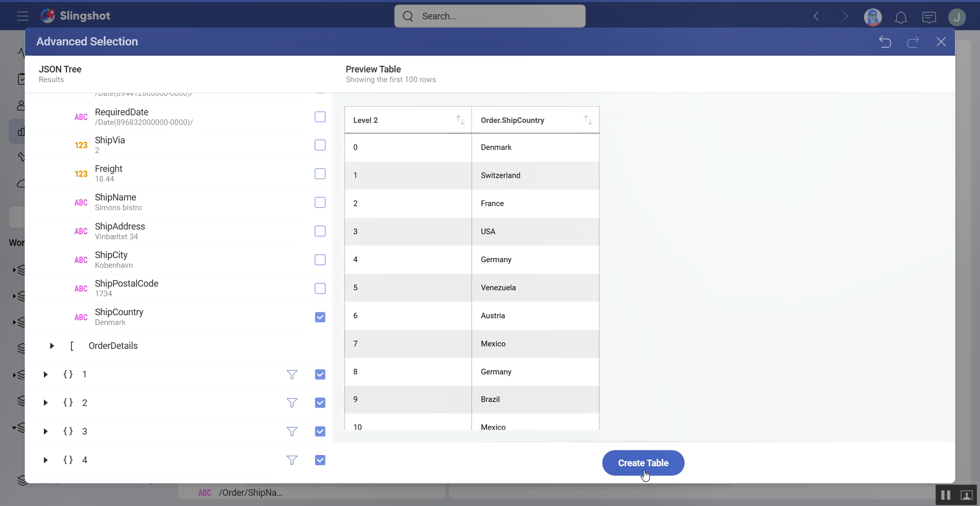Click the USA cell in preview table
The width and height of the screenshot is (980, 506).
click(x=535, y=232)
